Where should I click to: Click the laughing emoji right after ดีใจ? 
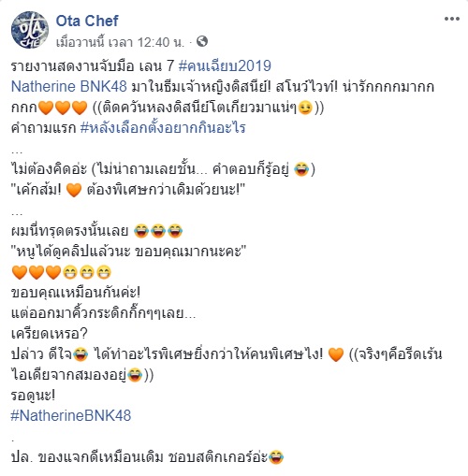80,354
